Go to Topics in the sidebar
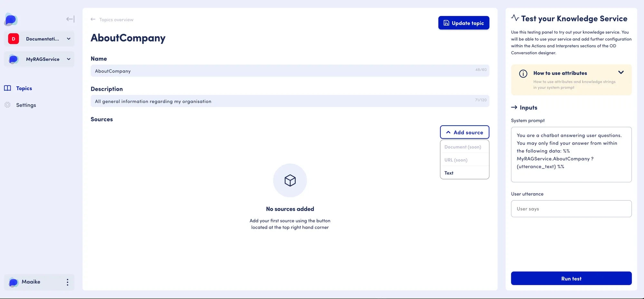 coord(24,88)
